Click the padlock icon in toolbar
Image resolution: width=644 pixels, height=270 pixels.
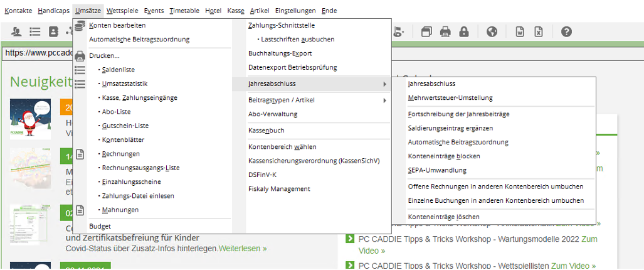pyautogui.click(x=464, y=31)
